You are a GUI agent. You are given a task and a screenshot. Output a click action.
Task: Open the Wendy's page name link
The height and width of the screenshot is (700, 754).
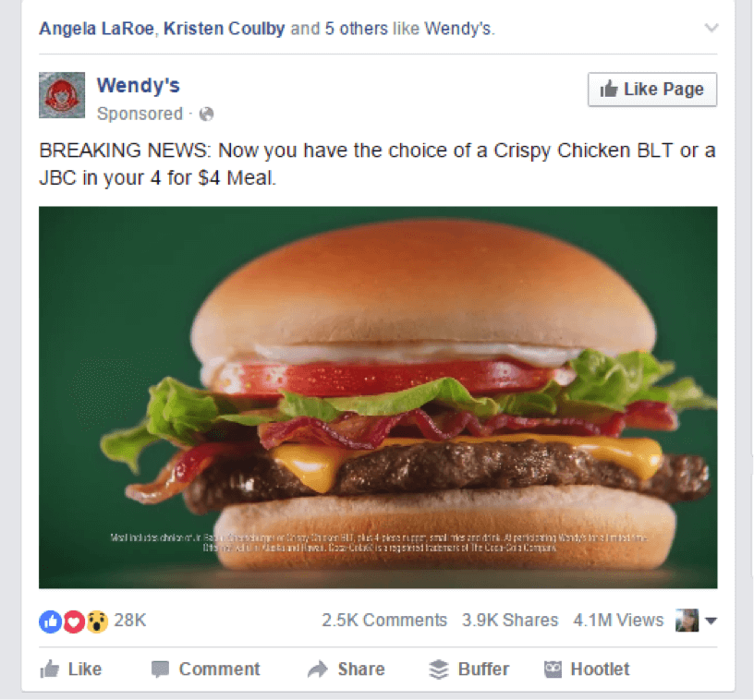click(138, 86)
